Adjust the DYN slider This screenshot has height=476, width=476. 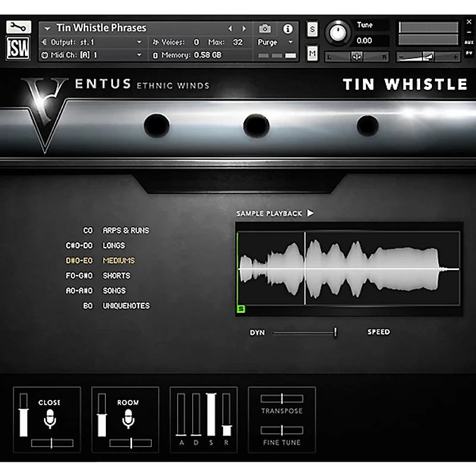[x=335, y=332]
